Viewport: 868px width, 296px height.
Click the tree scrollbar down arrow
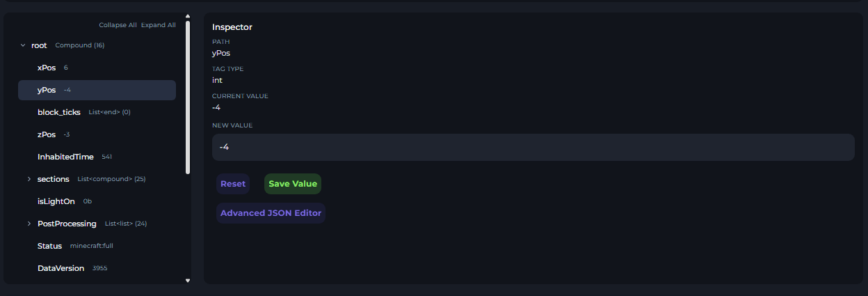tap(188, 280)
